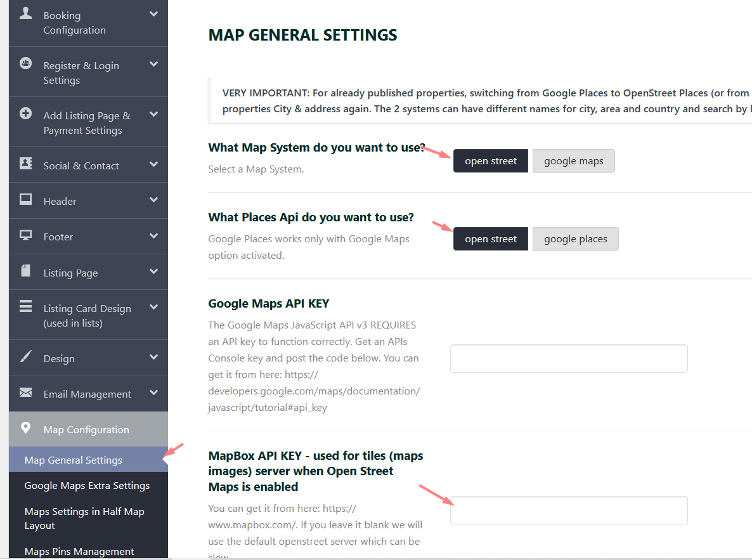The width and height of the screenshot is (752, 560).
Task: Click the Google Maps API KEY field
Action: 569,359
